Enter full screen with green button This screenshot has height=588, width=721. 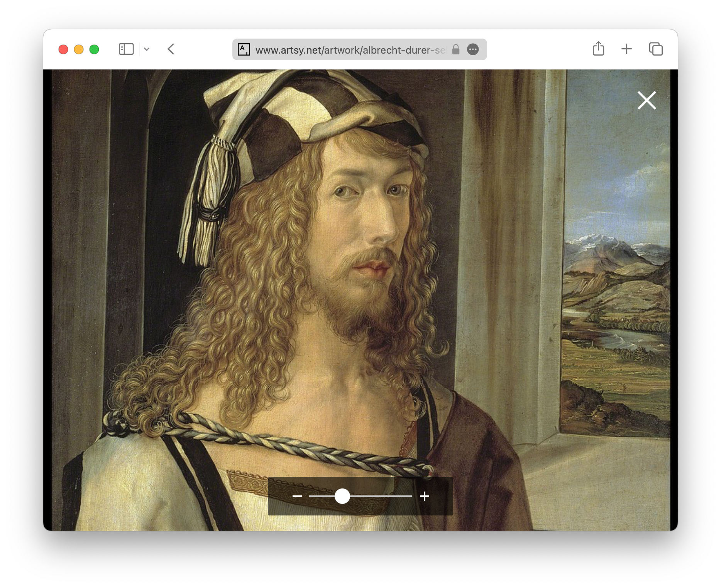(x=94, y=49)
